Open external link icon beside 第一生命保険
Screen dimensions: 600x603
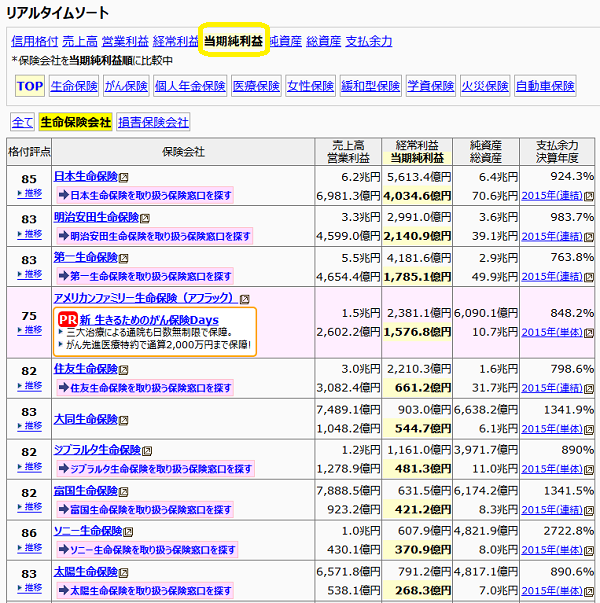pos(123,258)
